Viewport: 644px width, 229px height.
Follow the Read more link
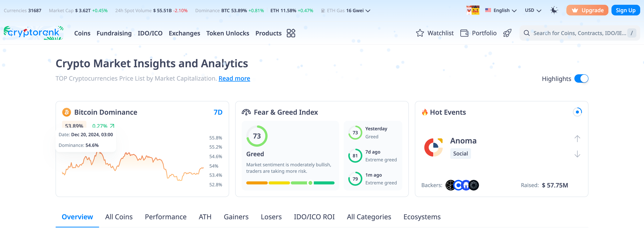[234, 78]
